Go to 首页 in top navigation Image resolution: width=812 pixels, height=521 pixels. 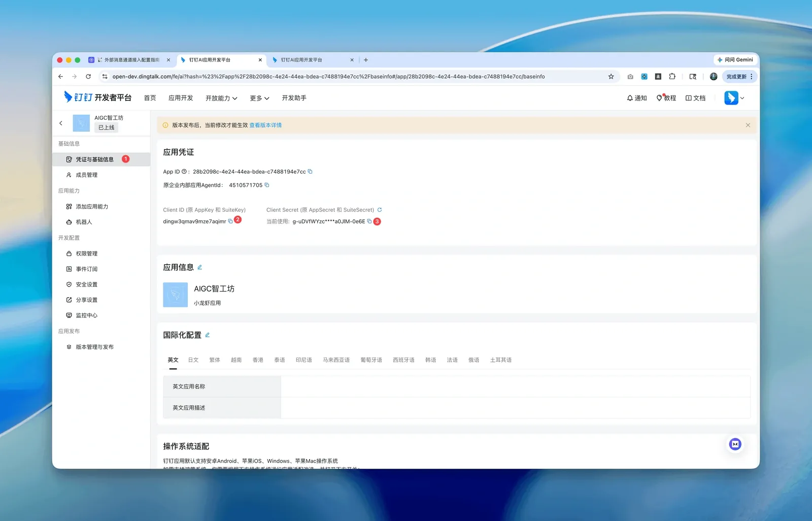pyautogui.click(x=150, y=98)
